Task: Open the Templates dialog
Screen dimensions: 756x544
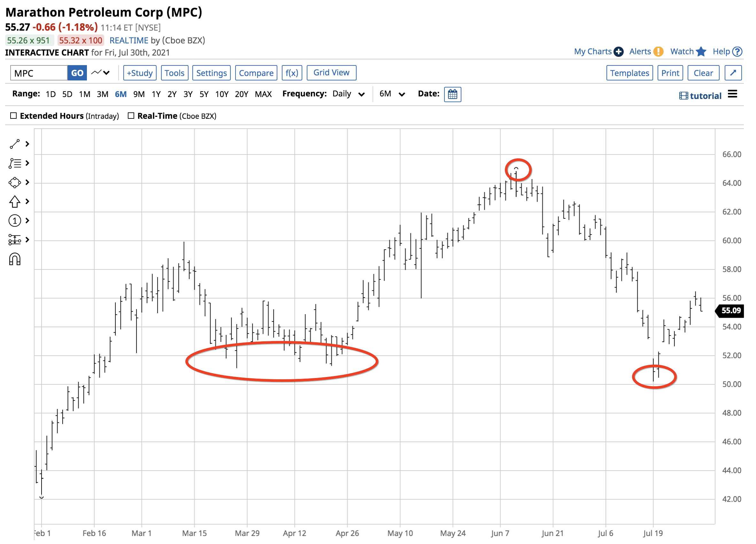Action: pyautogui.click(x=629, y=72)
